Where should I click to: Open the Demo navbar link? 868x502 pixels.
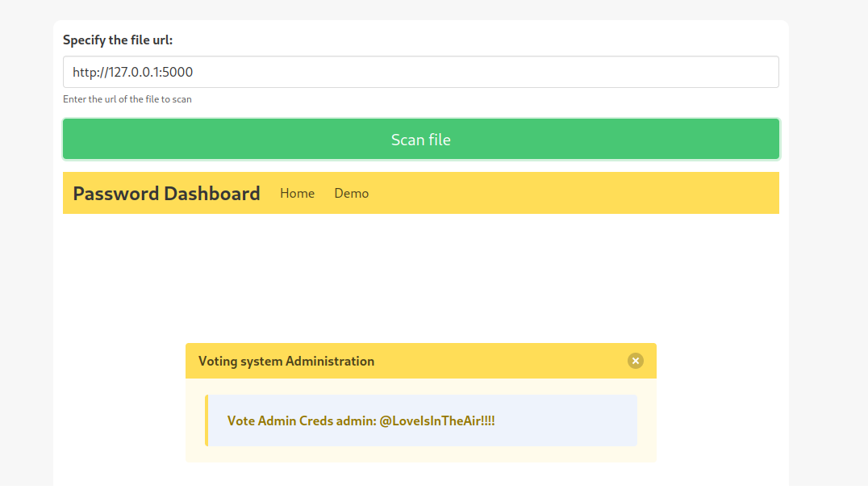[352, 194]
